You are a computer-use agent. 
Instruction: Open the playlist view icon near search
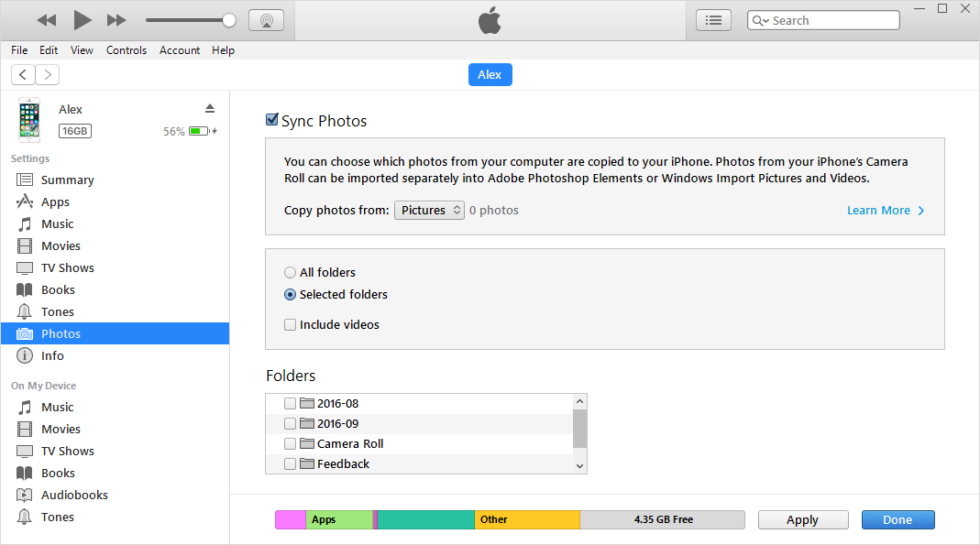[x=713, y=19]
